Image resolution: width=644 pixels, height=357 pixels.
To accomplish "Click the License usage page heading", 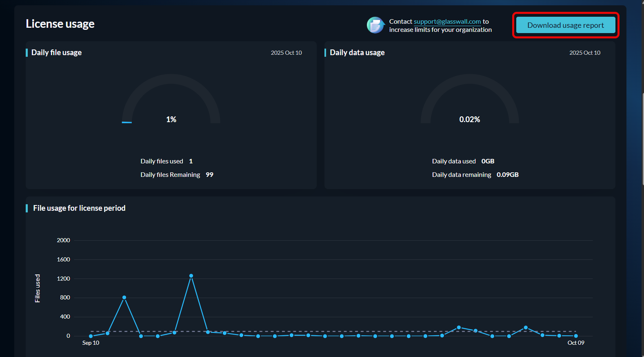I will (60, 24).
